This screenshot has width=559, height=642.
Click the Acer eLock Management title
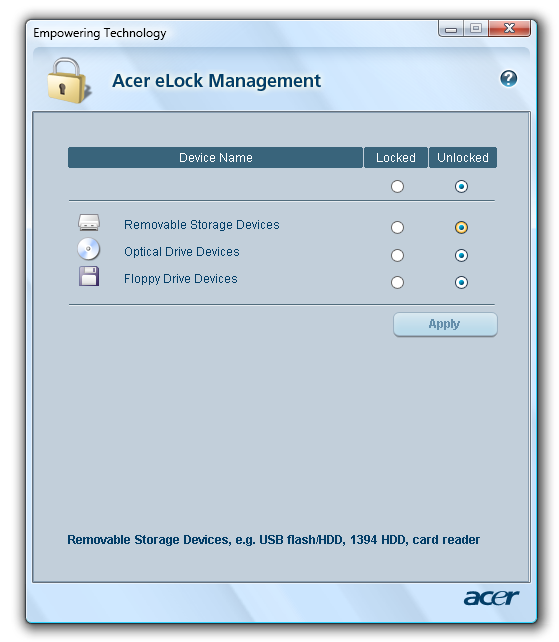(x=216, y=81)
